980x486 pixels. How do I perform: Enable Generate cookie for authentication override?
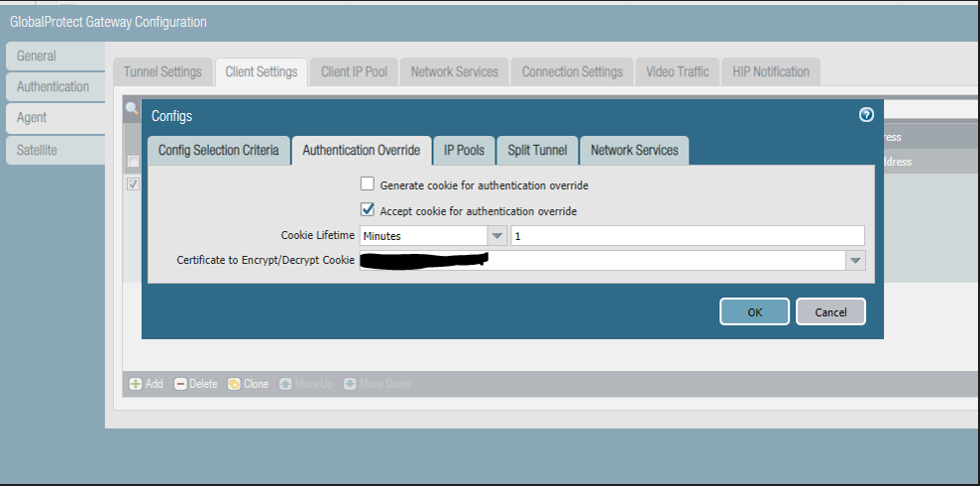368,183
